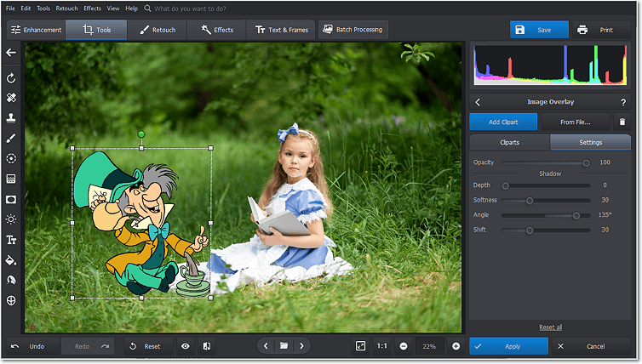
Task: Click the 22% zoom value field
Action: click(429, 346)
